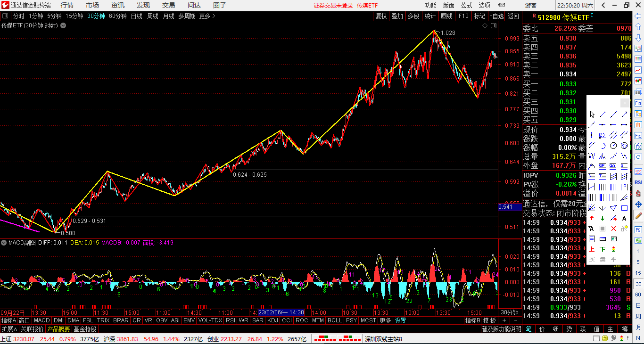
Task: Select the arc drawing tool
Action: tap(603, 145)
